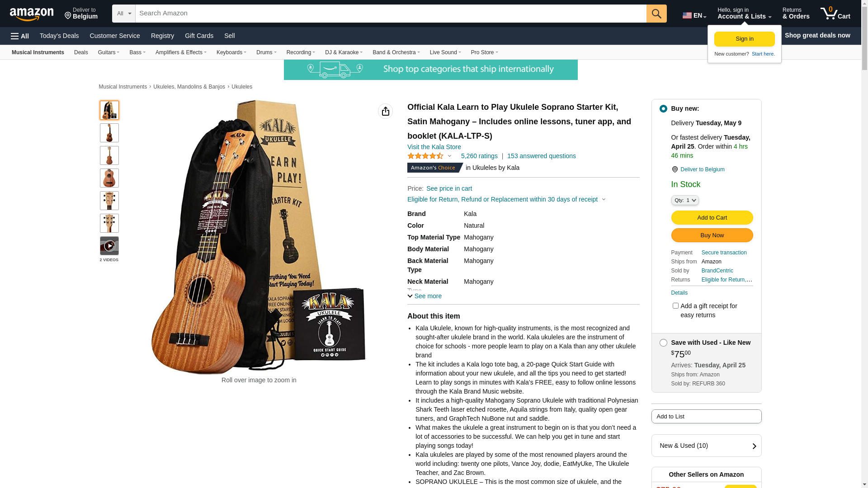Click the page vertical scrollbar
Screen dimensions: 868x488
tap(864, 244)
